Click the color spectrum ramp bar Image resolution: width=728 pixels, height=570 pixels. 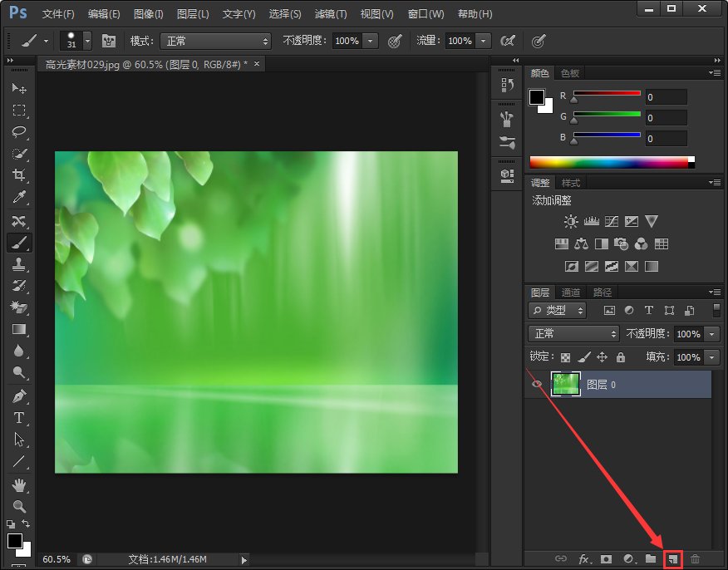coord(609,162)
